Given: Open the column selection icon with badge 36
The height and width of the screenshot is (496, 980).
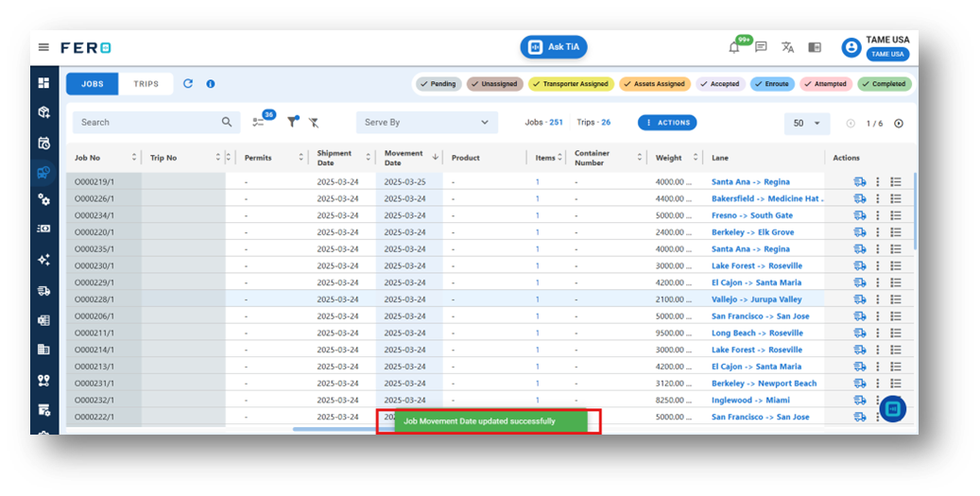Looking at the screenshot, I should pyautogui.click(x=258, y=123).
